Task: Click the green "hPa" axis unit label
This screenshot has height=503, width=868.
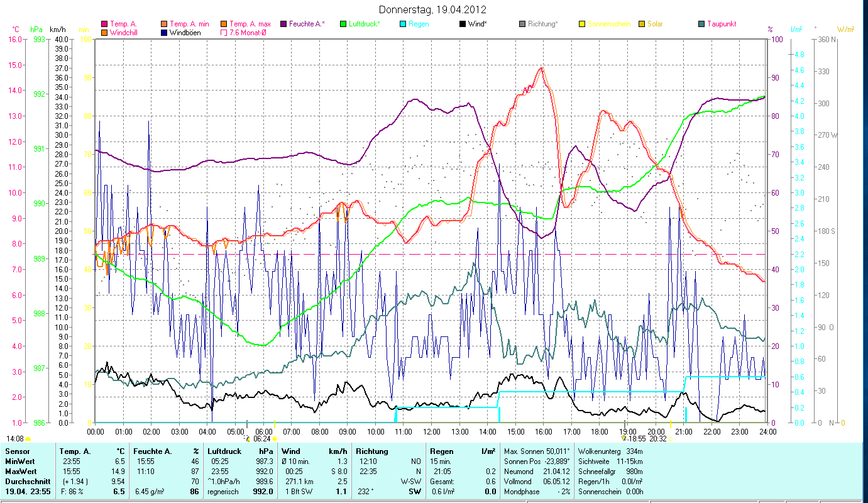Action: tap(35, 30)
